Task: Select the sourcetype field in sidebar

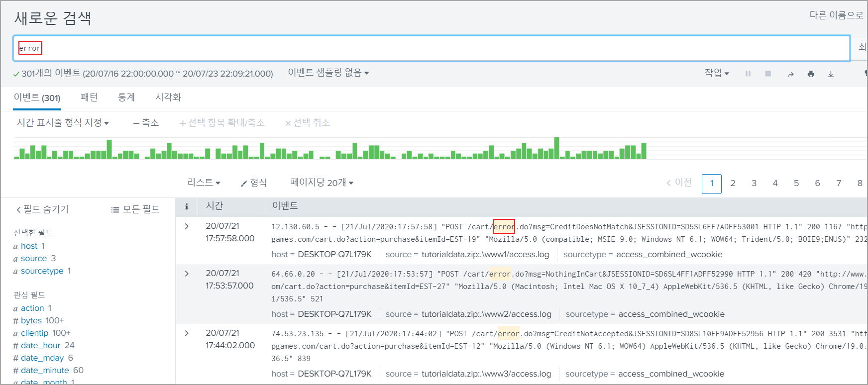Action: (x=42, y=271)
